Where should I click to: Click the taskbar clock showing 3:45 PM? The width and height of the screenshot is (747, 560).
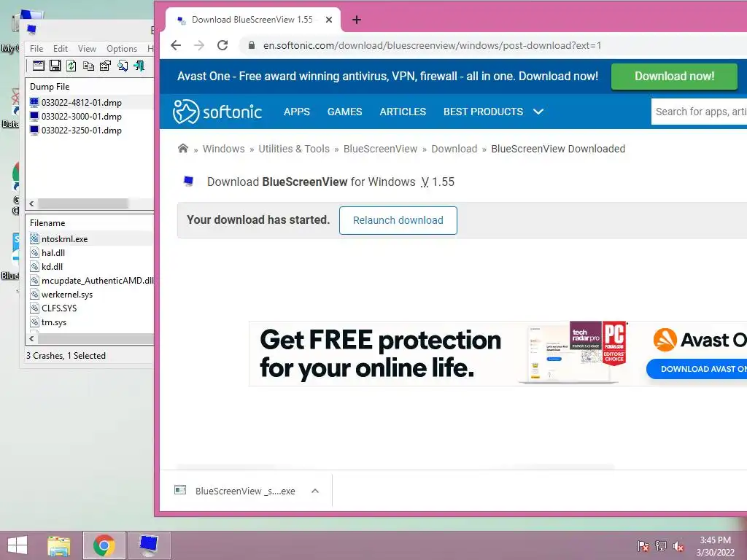point(715,546)
